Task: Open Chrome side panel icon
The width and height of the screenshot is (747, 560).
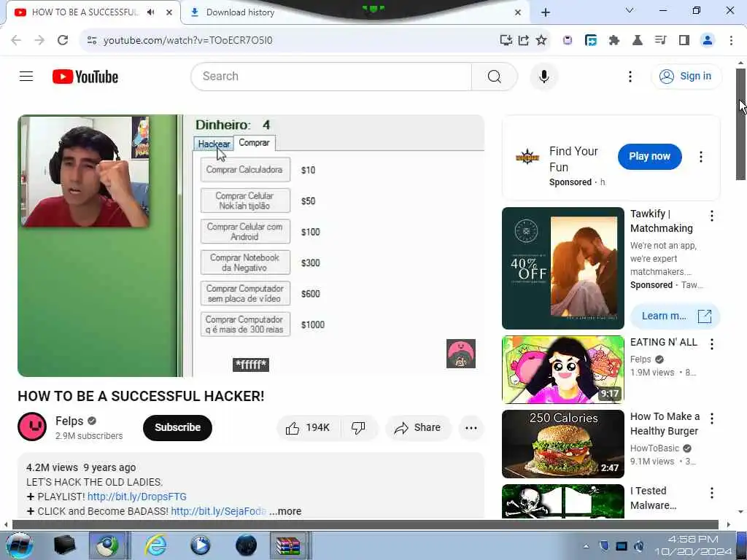Action: tap(684, 40)
